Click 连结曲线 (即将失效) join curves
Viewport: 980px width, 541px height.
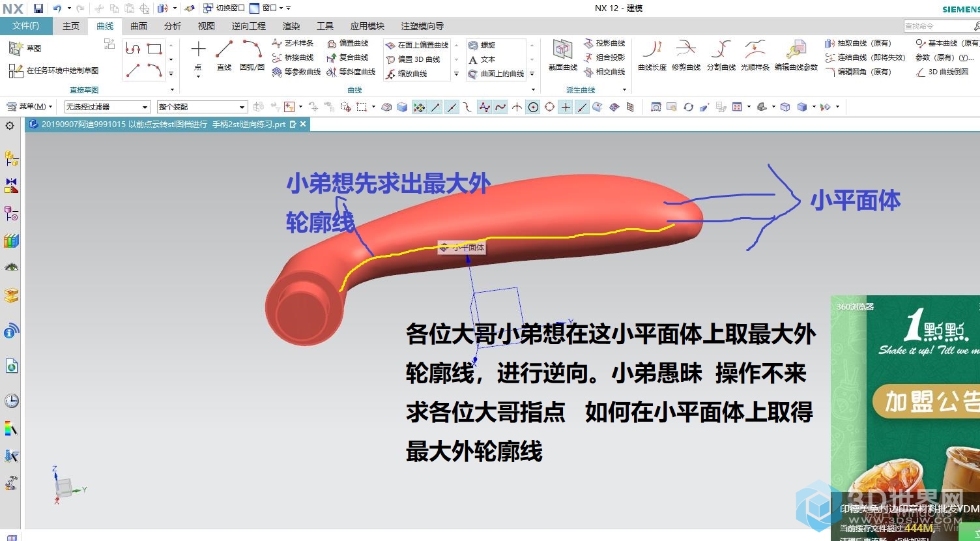point(865,57)
